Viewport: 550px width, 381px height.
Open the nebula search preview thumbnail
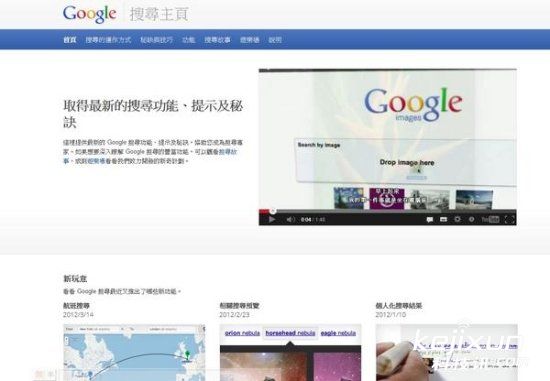pos(290,352)
